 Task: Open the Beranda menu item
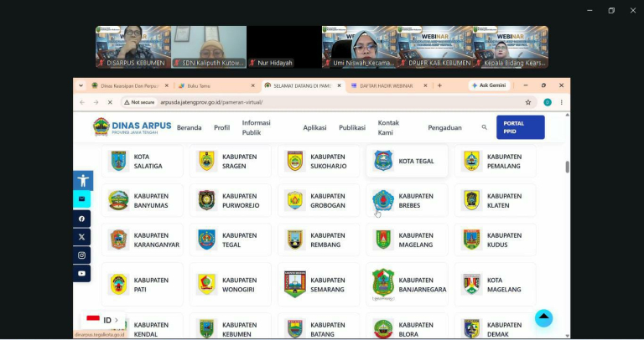tap(189, 127)
